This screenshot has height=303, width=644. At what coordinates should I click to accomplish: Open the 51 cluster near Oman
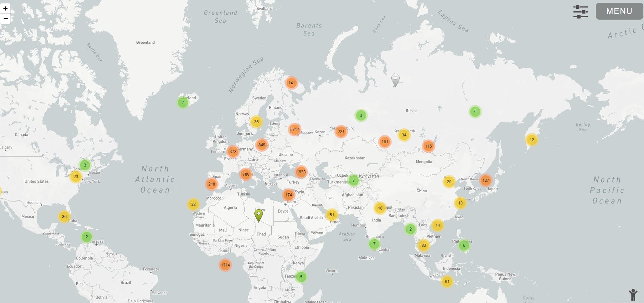(x=332, y=215)
